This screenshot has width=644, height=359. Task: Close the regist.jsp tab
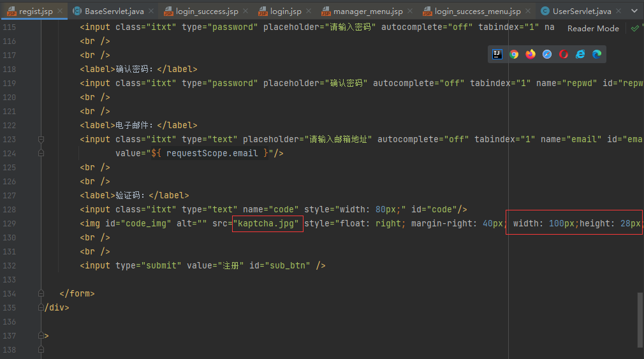60,11
